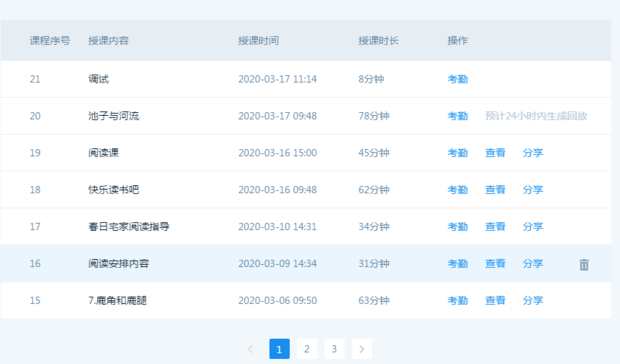Viewport: 620px width, 364px height.
Task: Click the lesson number 20
Action: point(35,116)
